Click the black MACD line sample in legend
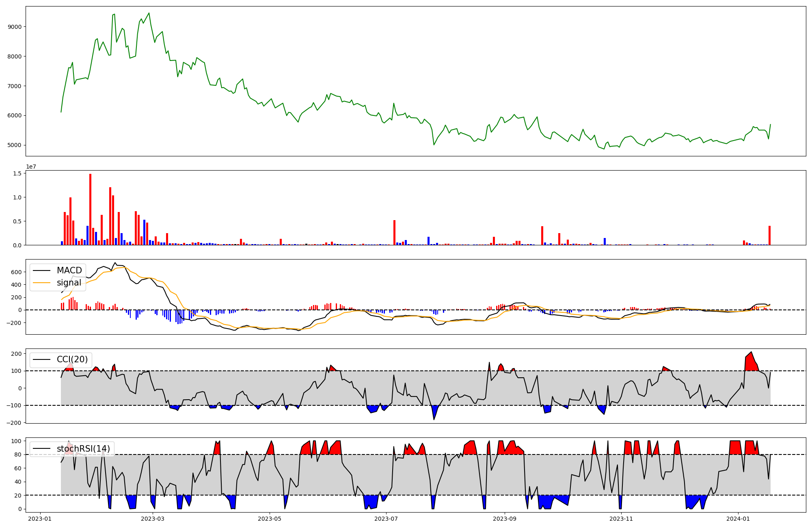 tap(41, 270)
